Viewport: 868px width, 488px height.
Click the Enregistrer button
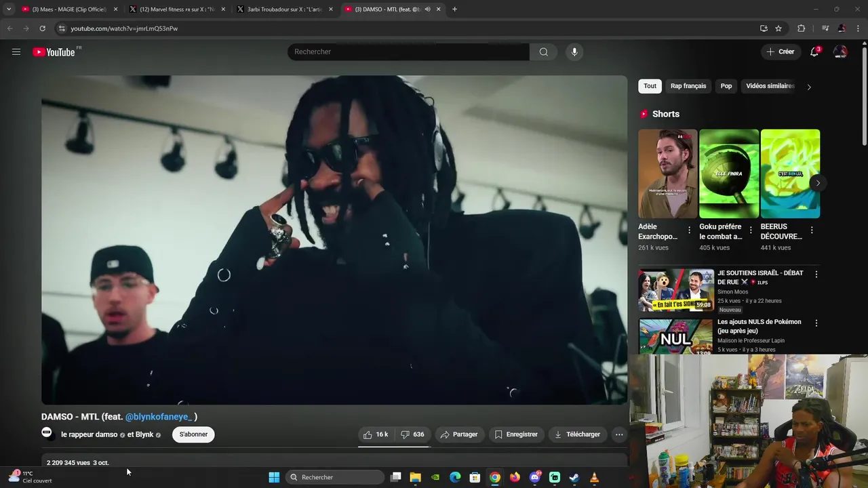click(x=516, y=434)
